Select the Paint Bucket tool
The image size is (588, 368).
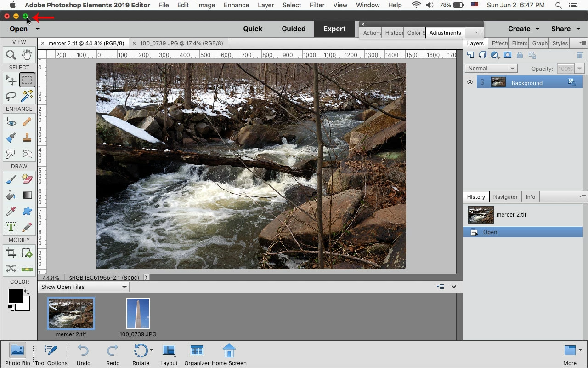point(11,195)
